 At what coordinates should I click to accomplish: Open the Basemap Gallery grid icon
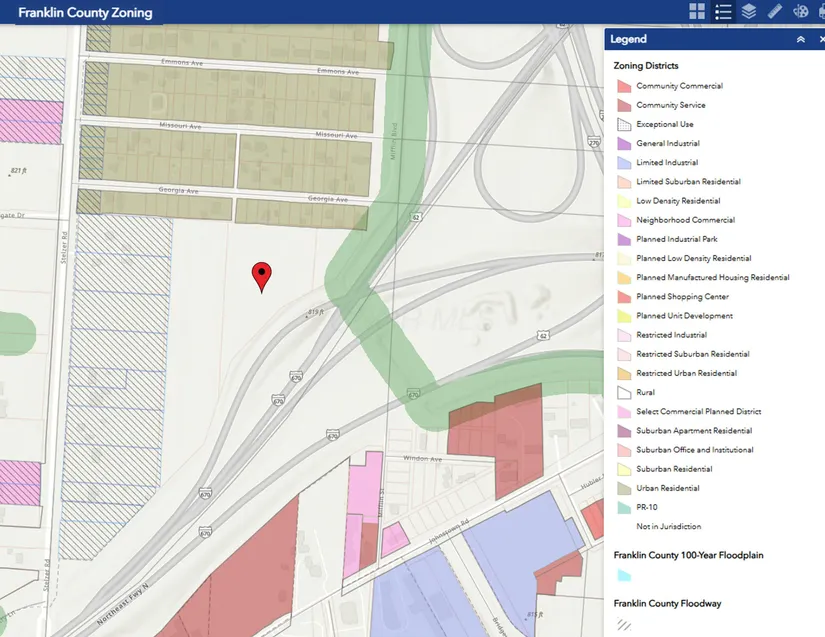pos(698,12)
